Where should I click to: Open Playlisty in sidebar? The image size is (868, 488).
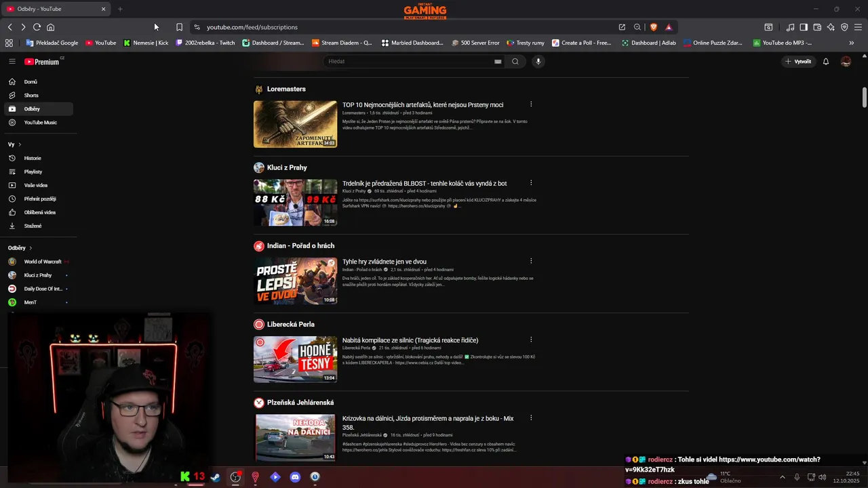click(39, 171)
